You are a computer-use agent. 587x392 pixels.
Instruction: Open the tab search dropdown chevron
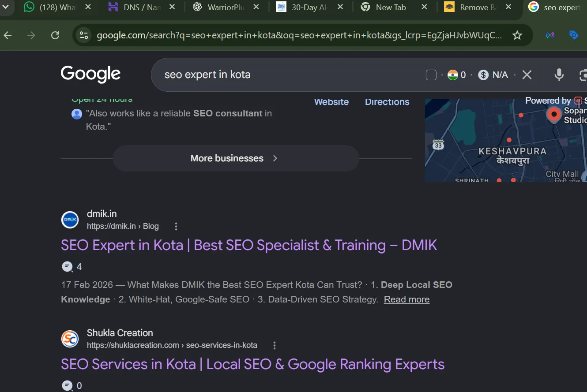pos(6,7)
